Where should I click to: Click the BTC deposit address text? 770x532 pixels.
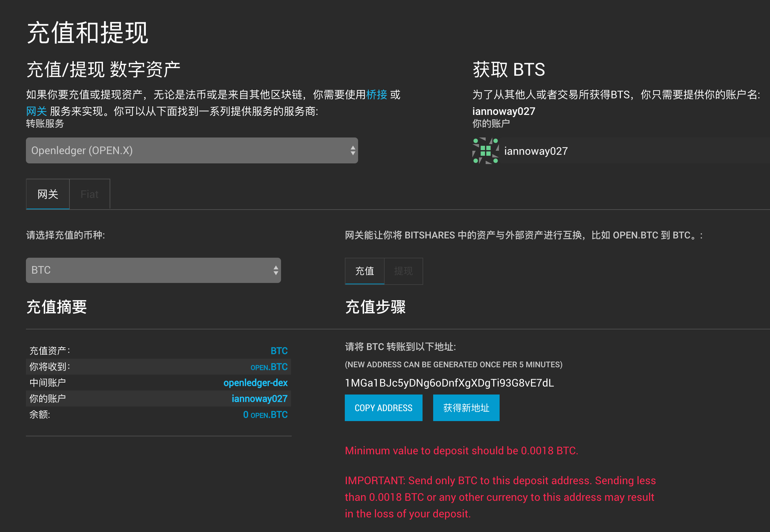coord(449,383)
